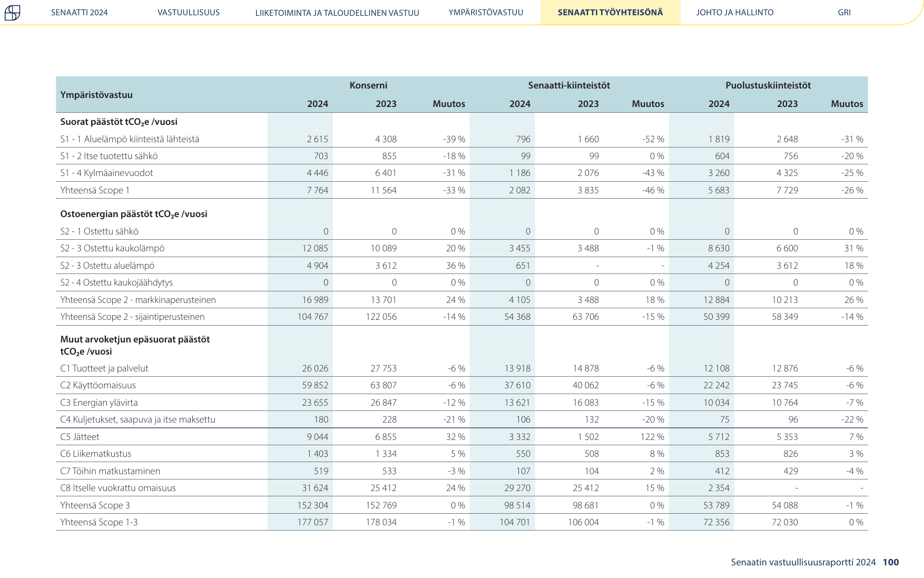
Task: Click the Yhteensä Scope 3 row label
Action: click(x=95, y=505)
